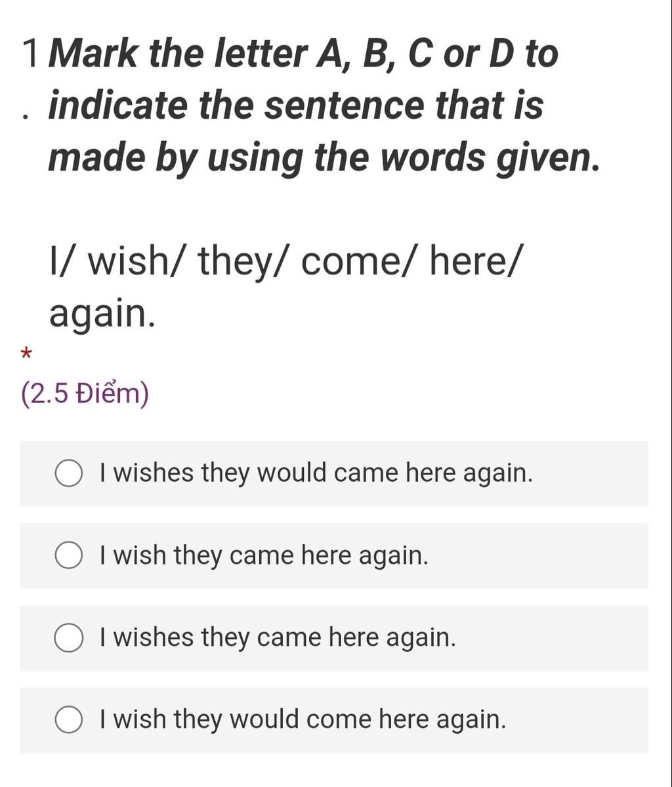Click answer text "I wish they would come here again."
672x787 pixels.
pyautogui.click(x=303, y=719)
